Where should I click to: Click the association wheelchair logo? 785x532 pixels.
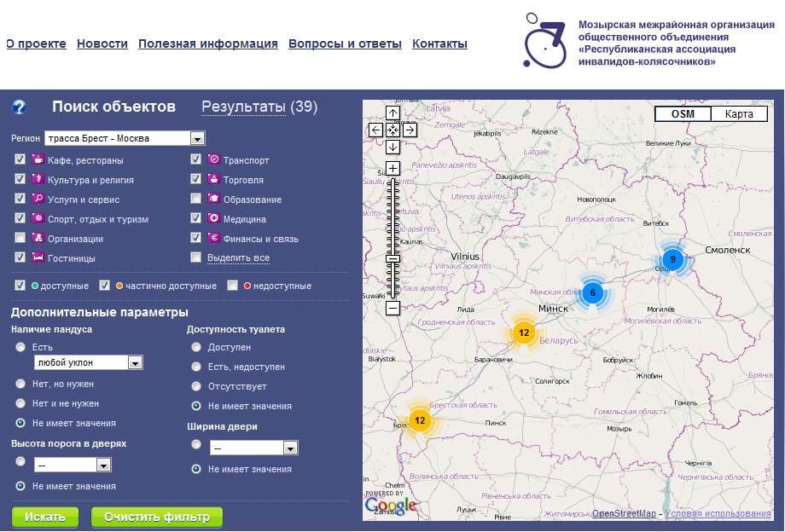544,41
